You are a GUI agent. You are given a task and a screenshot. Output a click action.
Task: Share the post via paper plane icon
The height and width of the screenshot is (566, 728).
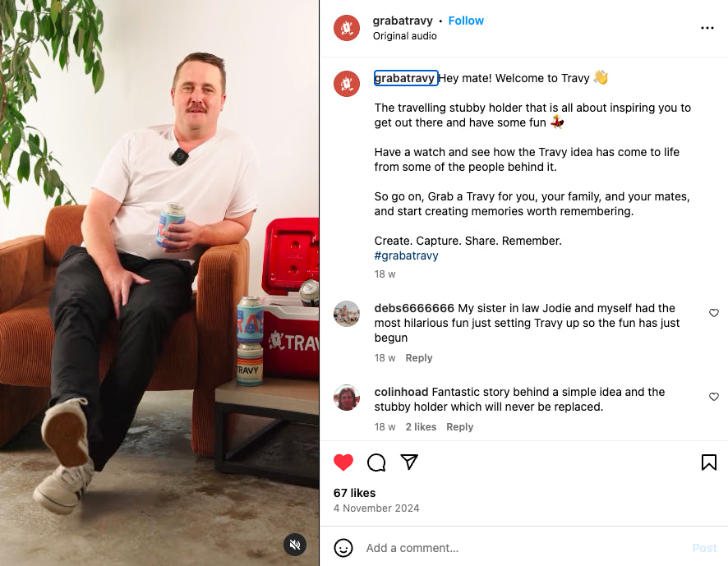tap(409, 462)
